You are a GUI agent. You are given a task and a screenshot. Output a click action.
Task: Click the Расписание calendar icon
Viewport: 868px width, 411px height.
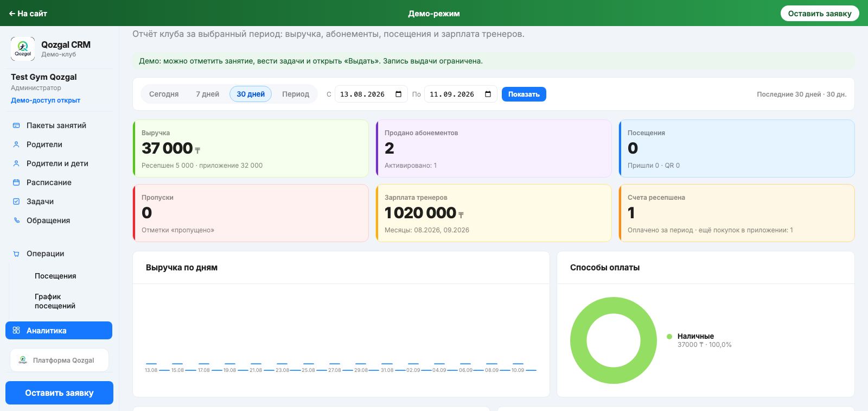click(16, 182)
